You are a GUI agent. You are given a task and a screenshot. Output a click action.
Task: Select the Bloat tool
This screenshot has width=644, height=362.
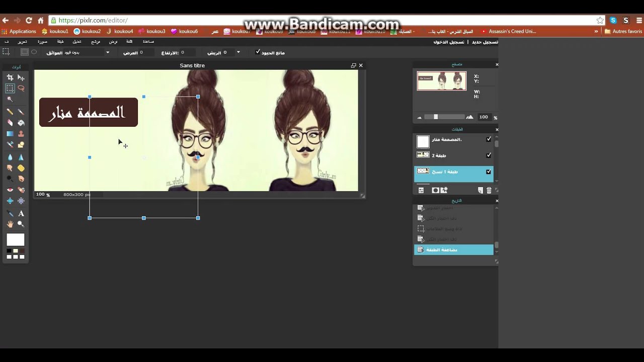click(10, 201)
